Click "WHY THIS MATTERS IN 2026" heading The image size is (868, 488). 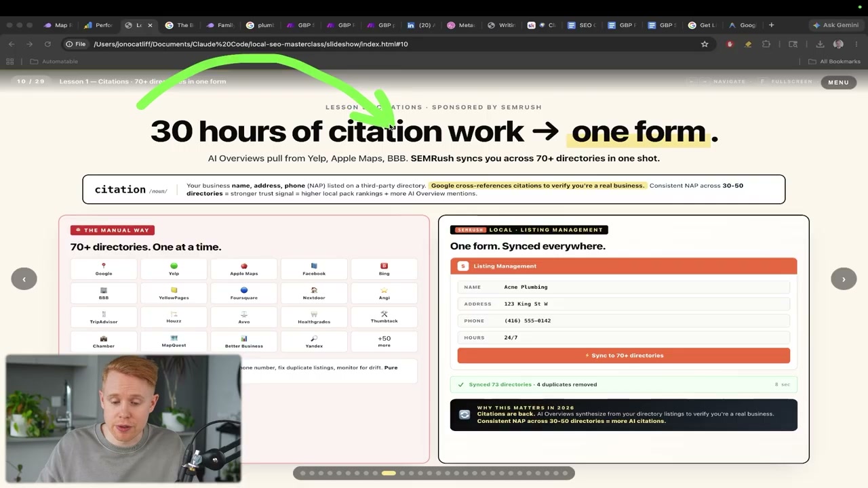pos(526,408)
